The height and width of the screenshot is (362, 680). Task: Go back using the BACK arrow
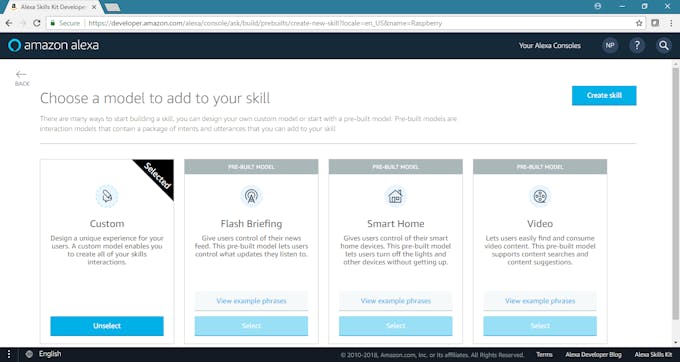(22, 78)
